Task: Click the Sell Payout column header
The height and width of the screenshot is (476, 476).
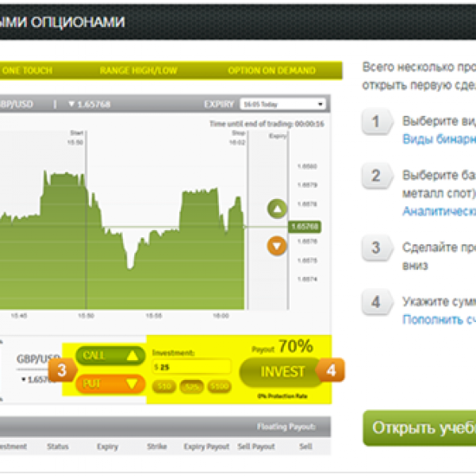Action: tap(256, 447)
